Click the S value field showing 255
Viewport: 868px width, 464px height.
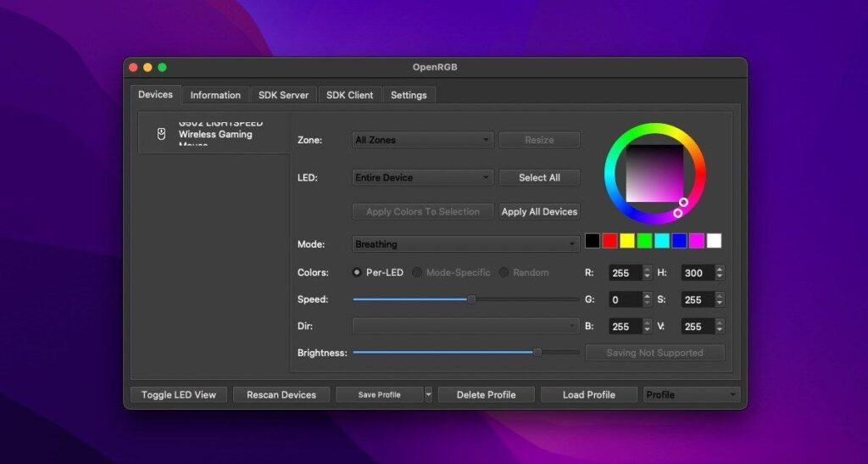698,299
